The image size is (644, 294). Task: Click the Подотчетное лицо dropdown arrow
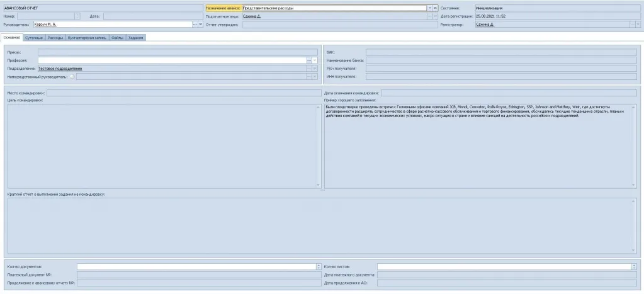coord(429,16)
